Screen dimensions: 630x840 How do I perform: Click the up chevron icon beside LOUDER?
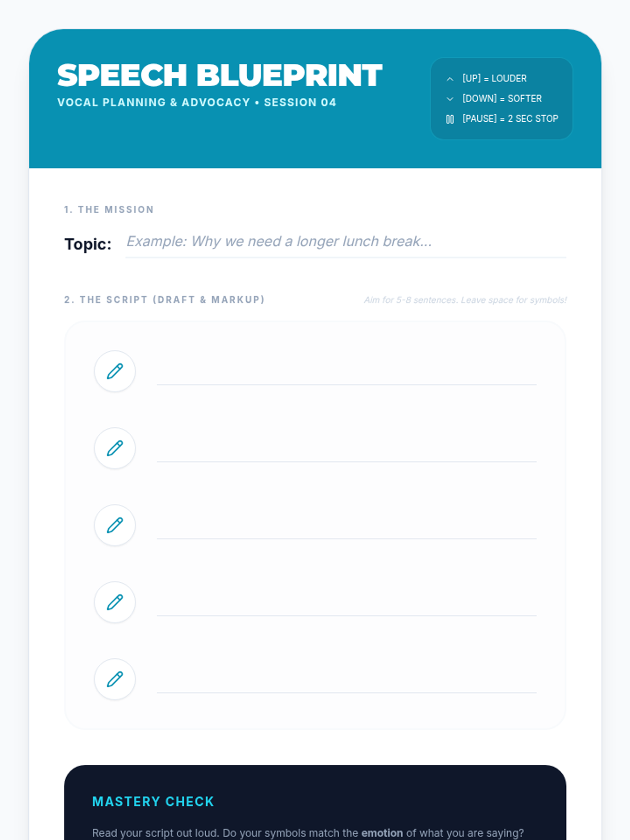[450, 79]
